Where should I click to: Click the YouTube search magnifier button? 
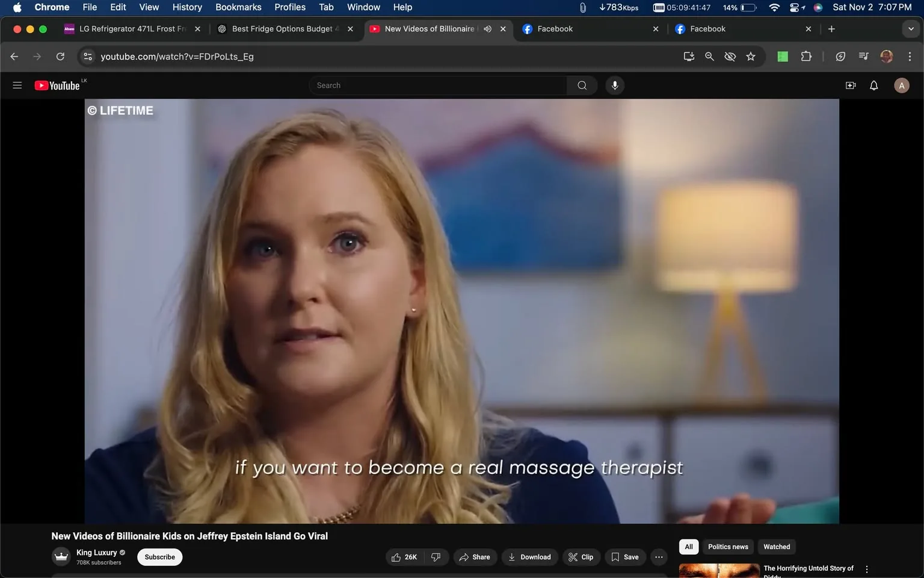(x=582, y=85)
